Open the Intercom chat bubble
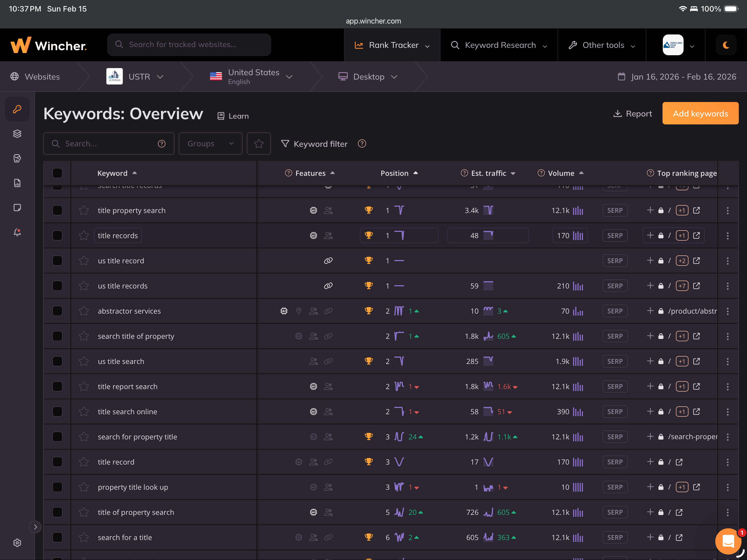This screenshot has width=747, height=560. tap(728, 541)
